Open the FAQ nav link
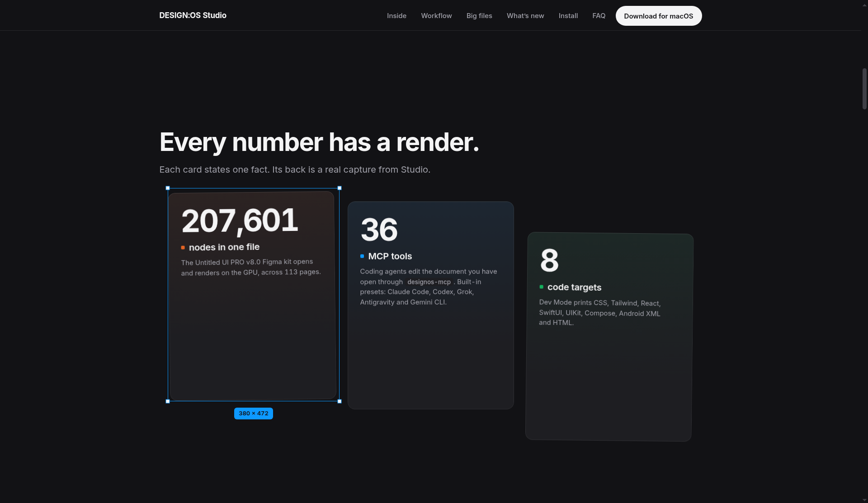Viewport: 868px width, 503px height. point(599,16)
